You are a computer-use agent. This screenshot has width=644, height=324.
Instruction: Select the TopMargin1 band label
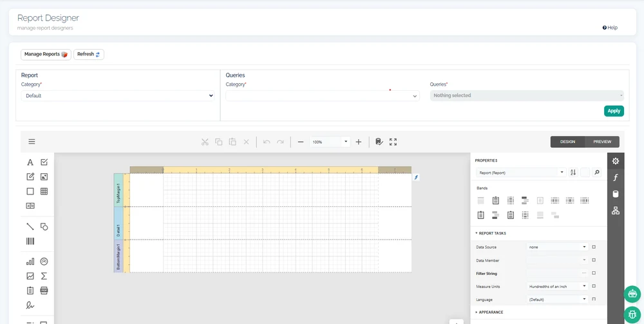tap(118, 190)
